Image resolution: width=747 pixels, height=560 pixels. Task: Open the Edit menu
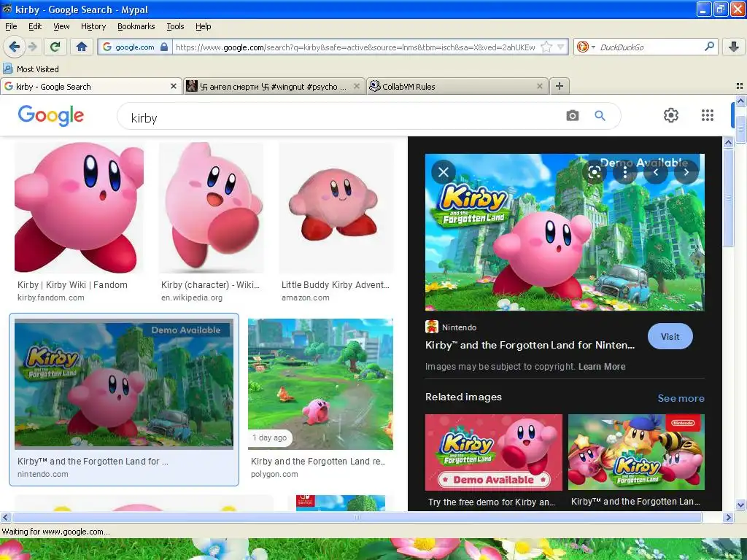(x=35, y=26)
